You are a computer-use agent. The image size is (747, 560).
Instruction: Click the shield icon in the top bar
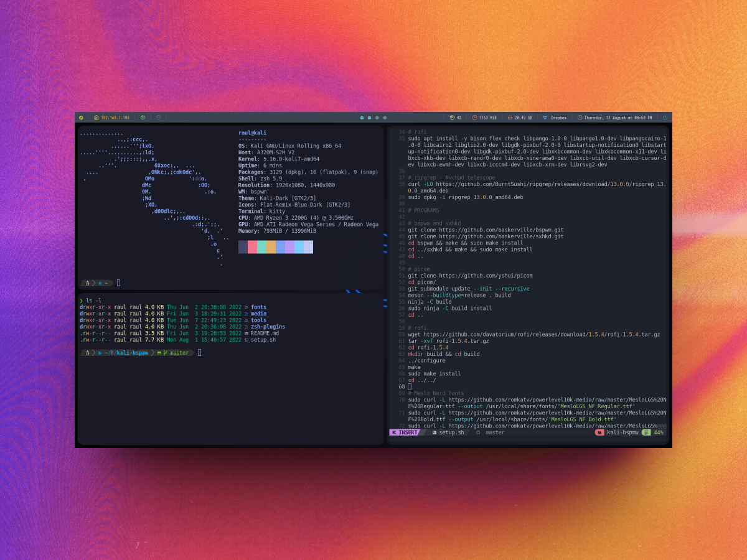159,118
